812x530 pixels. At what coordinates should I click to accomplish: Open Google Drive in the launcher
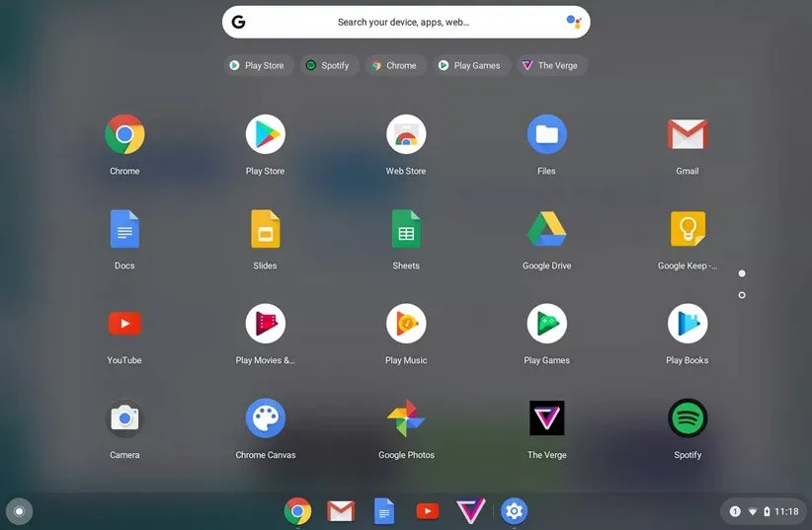point(546,230)
